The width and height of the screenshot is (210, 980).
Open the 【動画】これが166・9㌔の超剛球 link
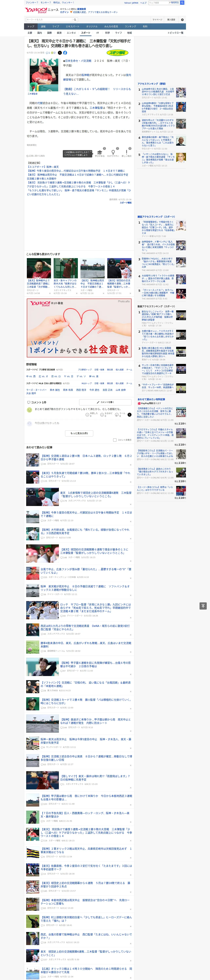(97, 91)
